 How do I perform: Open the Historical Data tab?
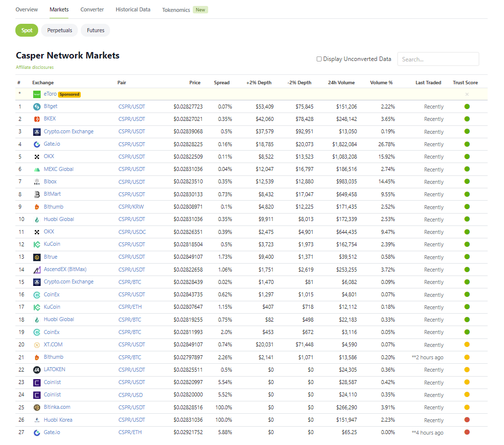point(133,9)
